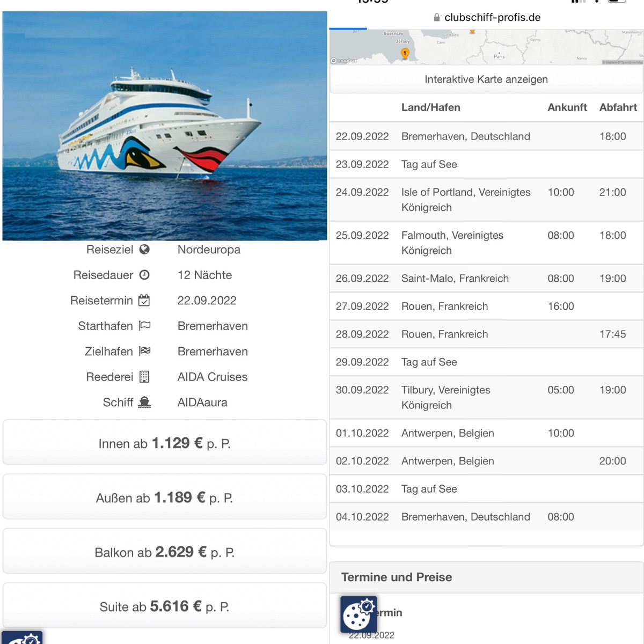Click Falmouth, Vereinigtes Königreich row

pyautogui.click(x=486, y=243)
